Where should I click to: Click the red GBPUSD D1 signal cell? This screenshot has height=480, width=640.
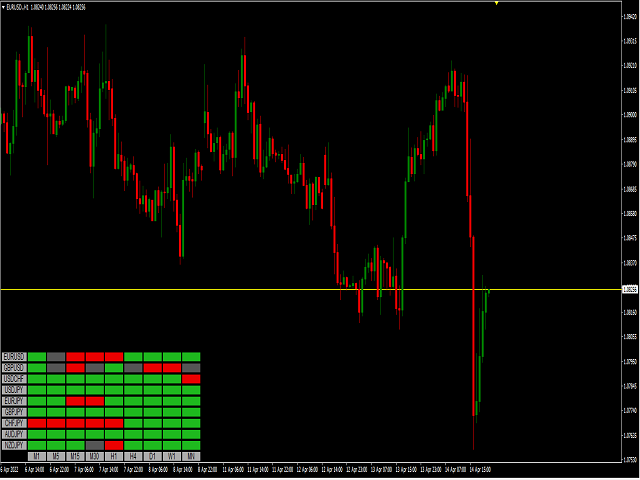[153, 368]
